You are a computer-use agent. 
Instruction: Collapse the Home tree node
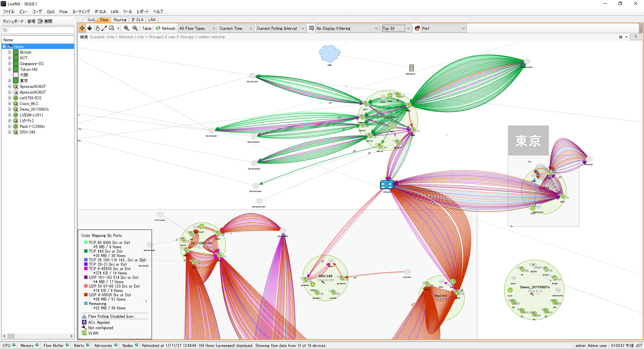point(4,47)
